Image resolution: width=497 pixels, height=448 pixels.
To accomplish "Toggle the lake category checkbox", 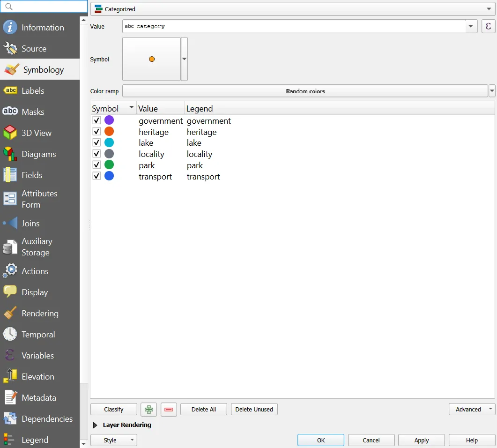I will tap(96, 142).
